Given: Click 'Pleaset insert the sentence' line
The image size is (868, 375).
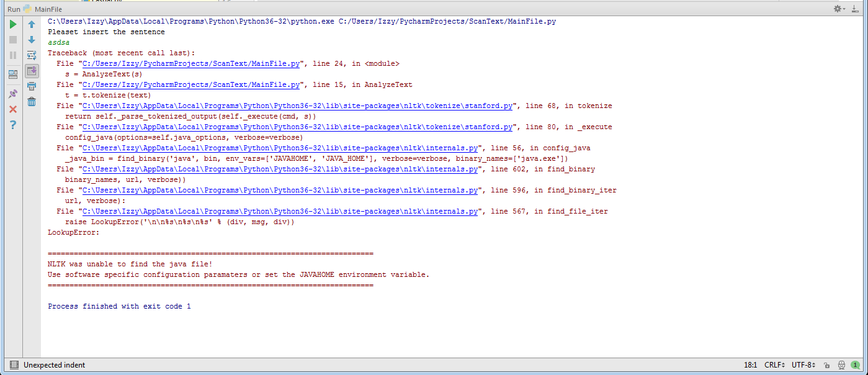Looking at the screenshot, I should [x=106, y=32].
